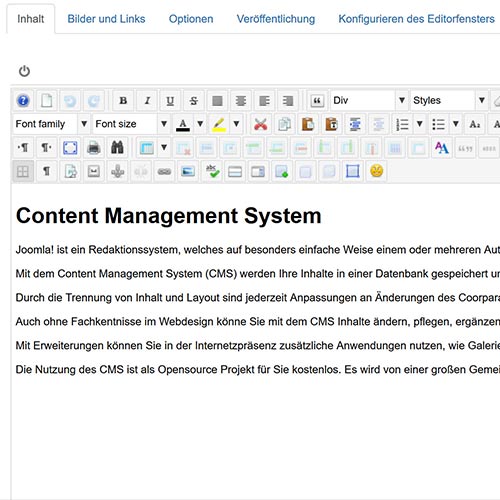500x500 pixels.
Task: Toggle italic formatting
Action: click(x=147, y=100)
